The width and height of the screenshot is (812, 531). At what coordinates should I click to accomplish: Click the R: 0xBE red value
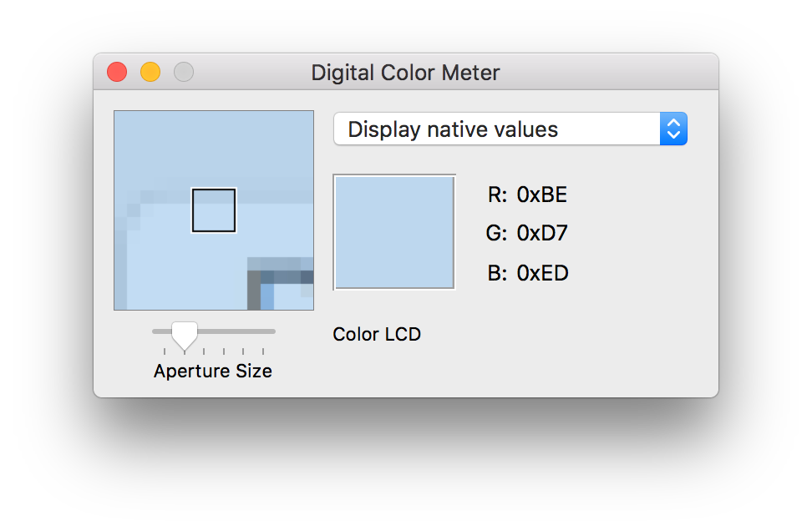coord(527,195)
